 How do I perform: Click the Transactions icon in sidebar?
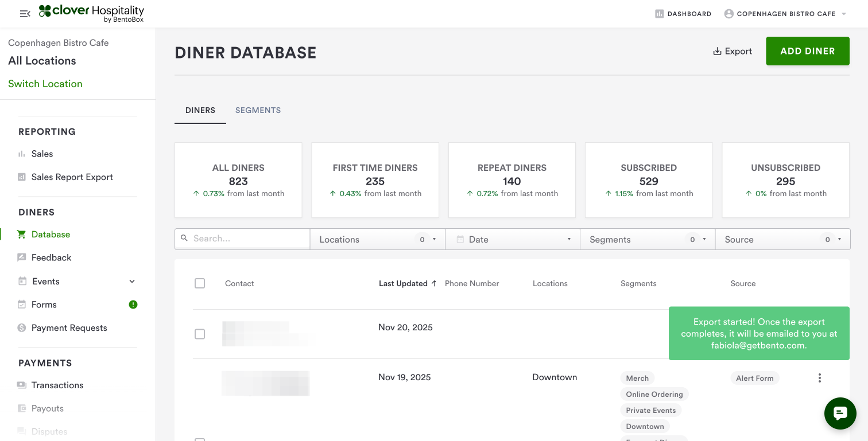coord(22,385)
